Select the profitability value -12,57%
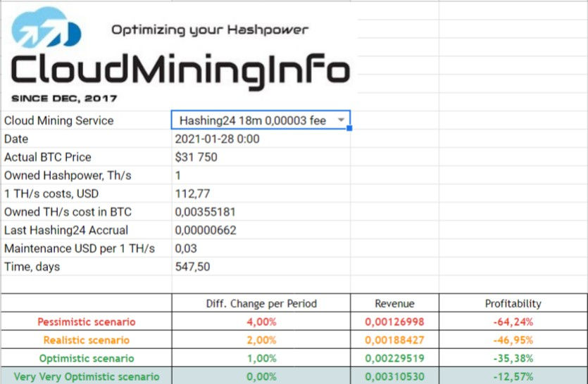Image resolution: width=588 pixels, height=384 pixels. pos(513,376)
